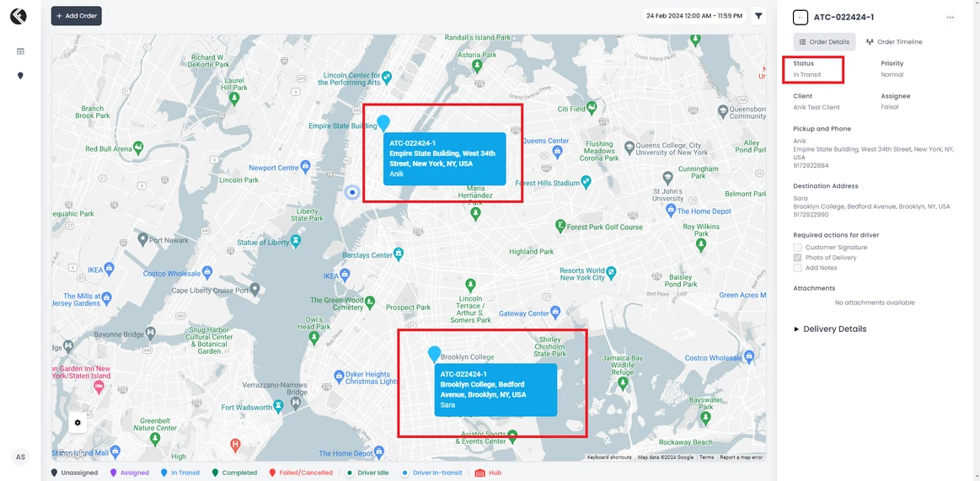Viewport: 980px width, 481px height.
Task: Click the Empire State Building pickup pin
Action: 383,123
